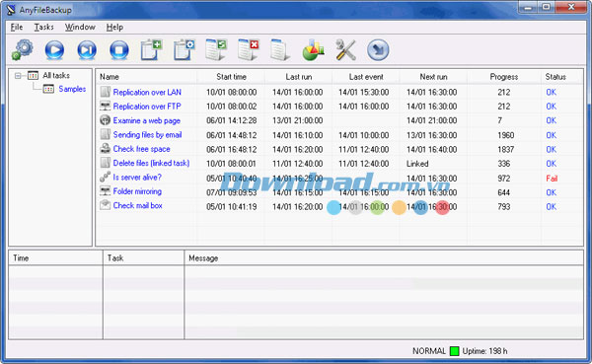This screenshot has height=364, width=592.
Task: Click the Linked next run cell
Action: [x=417, y=164]
